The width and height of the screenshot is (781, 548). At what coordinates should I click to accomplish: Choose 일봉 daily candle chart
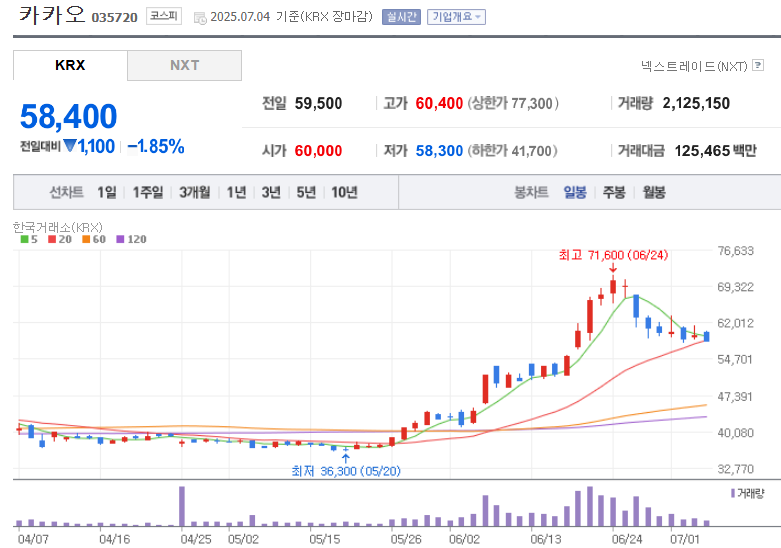click(x=575, y=192)
